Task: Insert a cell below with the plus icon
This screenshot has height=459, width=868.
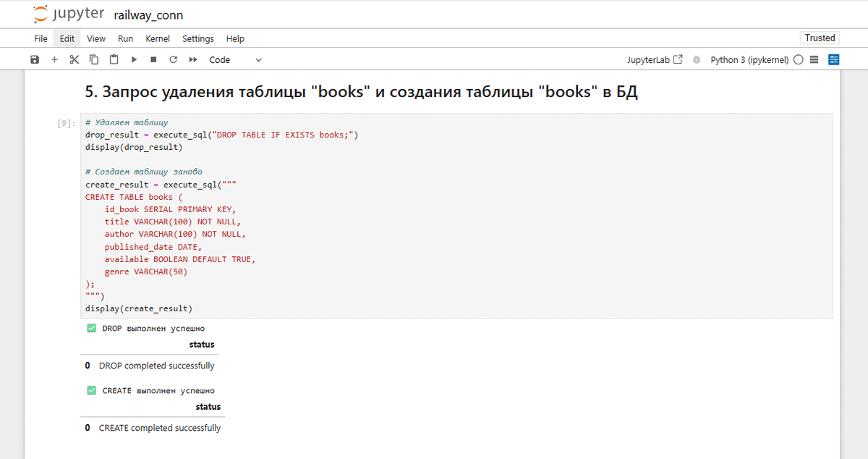Action: 54,59
